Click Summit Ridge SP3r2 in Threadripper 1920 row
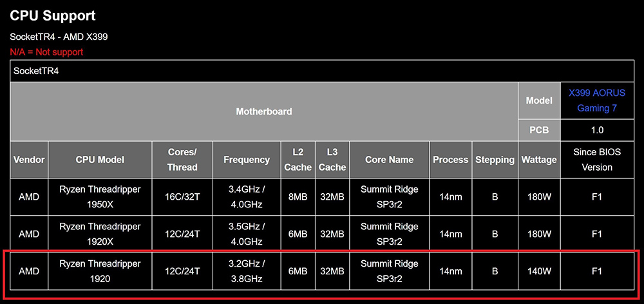Screen dimensions: 644x304 click(390, 271)
